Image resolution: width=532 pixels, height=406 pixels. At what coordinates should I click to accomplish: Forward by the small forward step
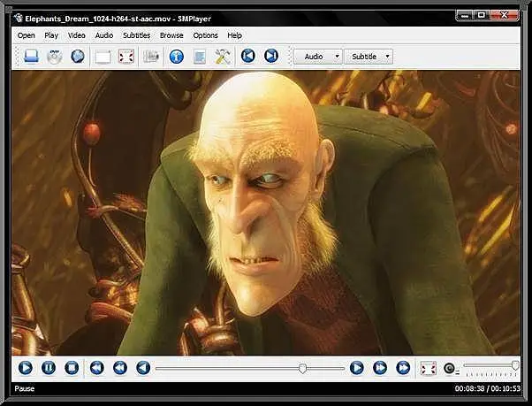click(x=357, y=368)
